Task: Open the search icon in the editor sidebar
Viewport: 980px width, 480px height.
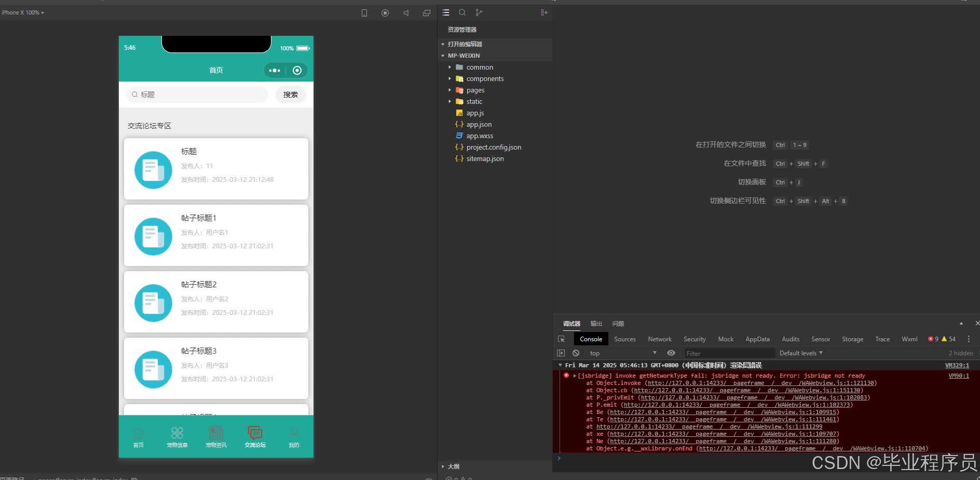Action: (462, 12)
